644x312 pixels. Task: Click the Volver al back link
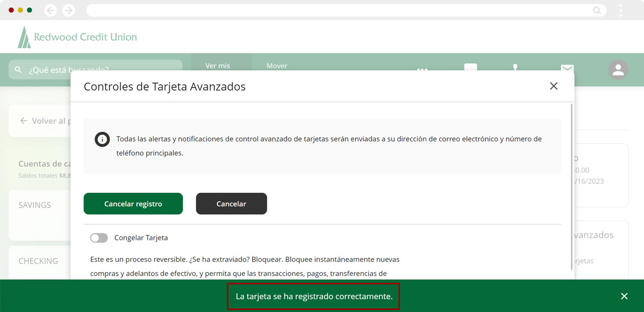point(43,121)
